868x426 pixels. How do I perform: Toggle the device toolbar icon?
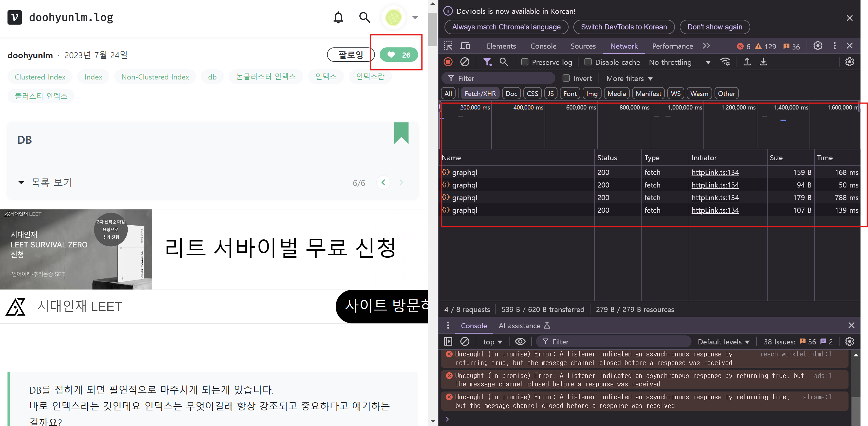point(465,46)
